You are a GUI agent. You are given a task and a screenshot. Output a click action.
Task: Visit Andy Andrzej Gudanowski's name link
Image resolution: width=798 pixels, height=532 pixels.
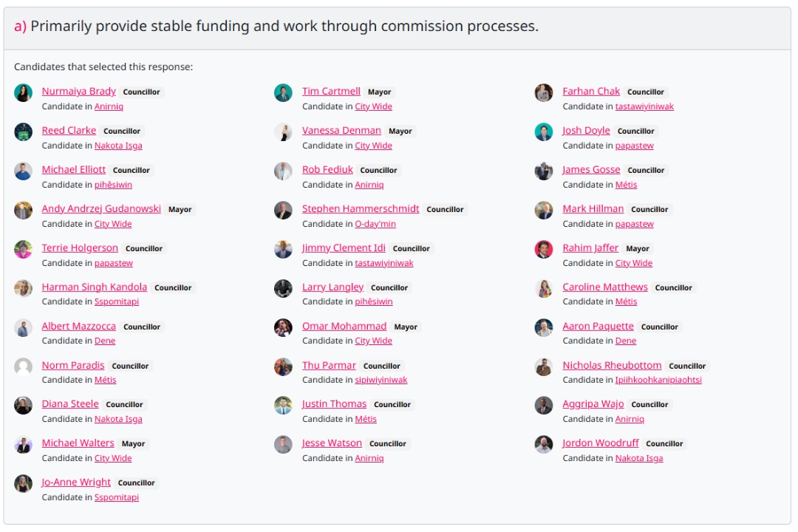pyautogui.click(x=101, y=209)
